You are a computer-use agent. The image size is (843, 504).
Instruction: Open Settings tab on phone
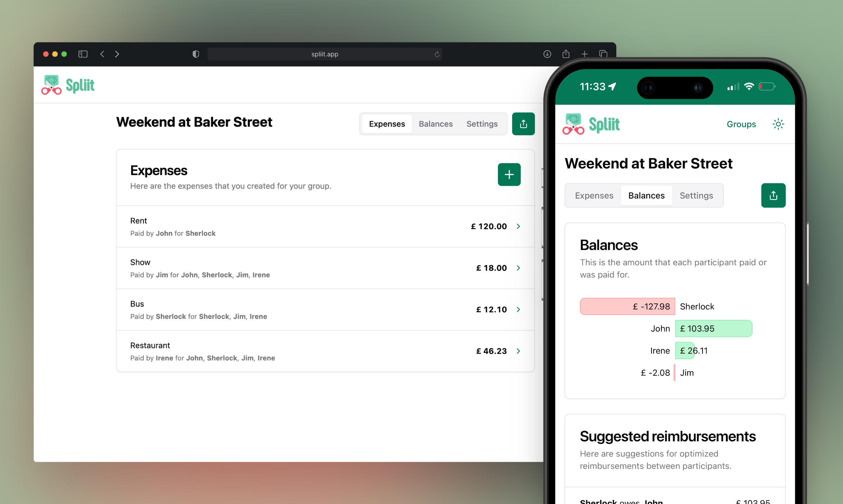(696, 196)
